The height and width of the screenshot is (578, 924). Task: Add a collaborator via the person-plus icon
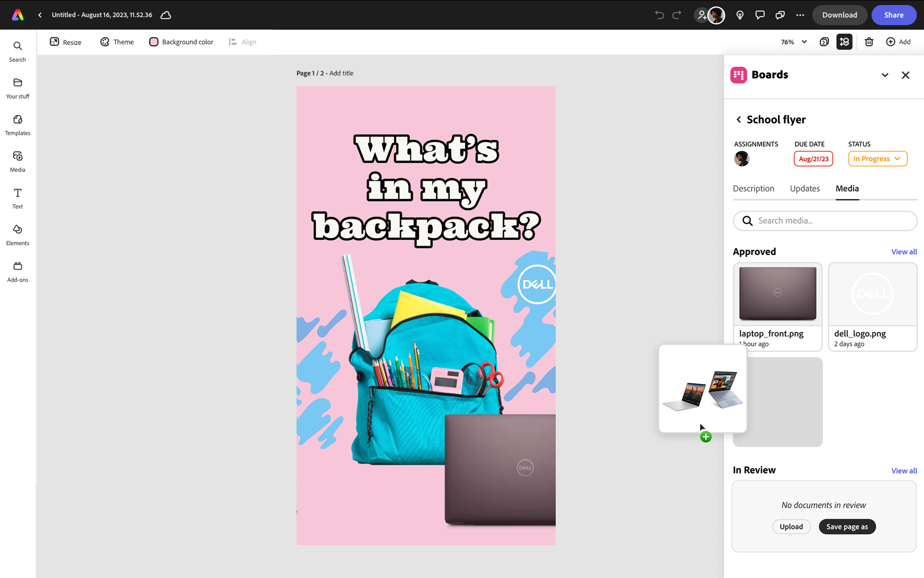tap(701, 15)
